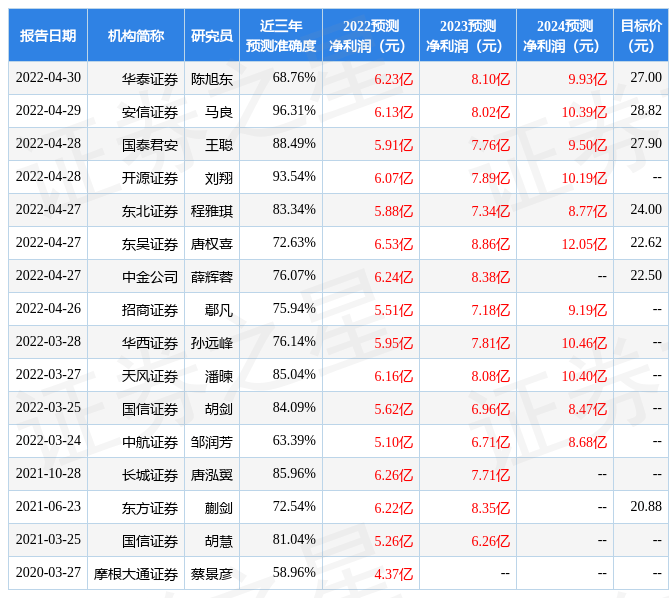Click institution name 招商证券
Image resolution: width=669 pixels, height=598 pixels.
(x=150, y=310)
